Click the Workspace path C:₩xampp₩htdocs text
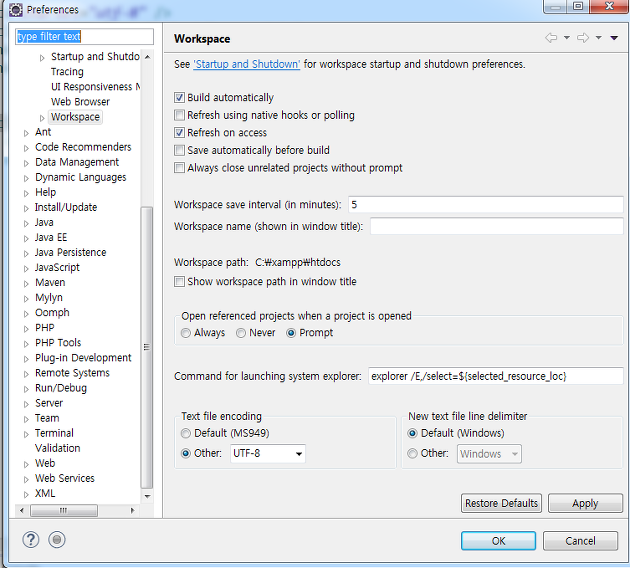The width and height of the screenshot is (630, 568). pyautogui.click(x=298, y=262)
